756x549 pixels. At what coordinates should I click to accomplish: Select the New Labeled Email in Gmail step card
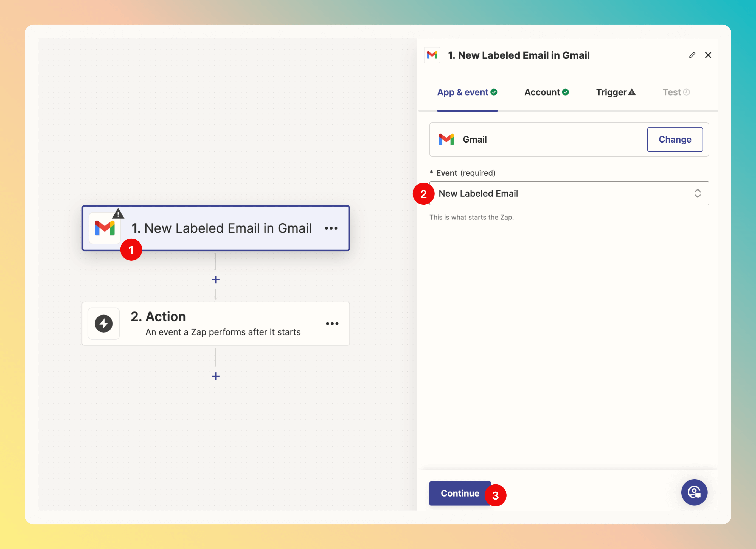(x=227, y=228)
